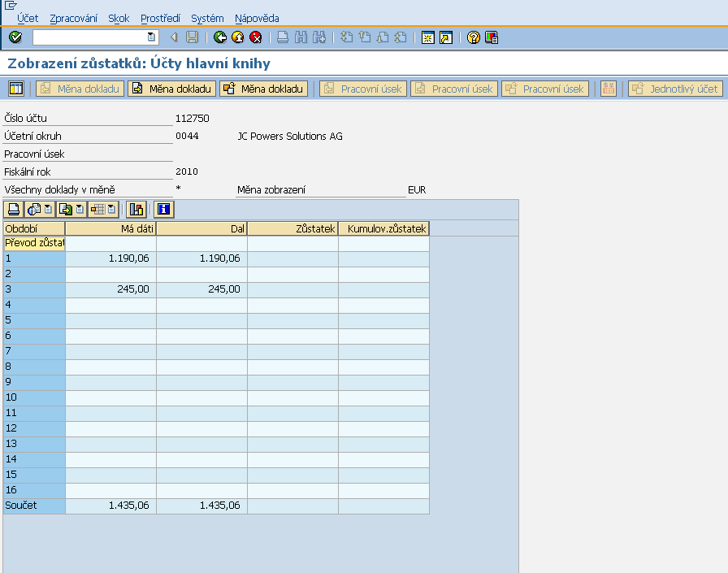Viewport: 728px width, 573px height.
Task: Click the green checkmark Enter icon
Action: pos(15,37)
